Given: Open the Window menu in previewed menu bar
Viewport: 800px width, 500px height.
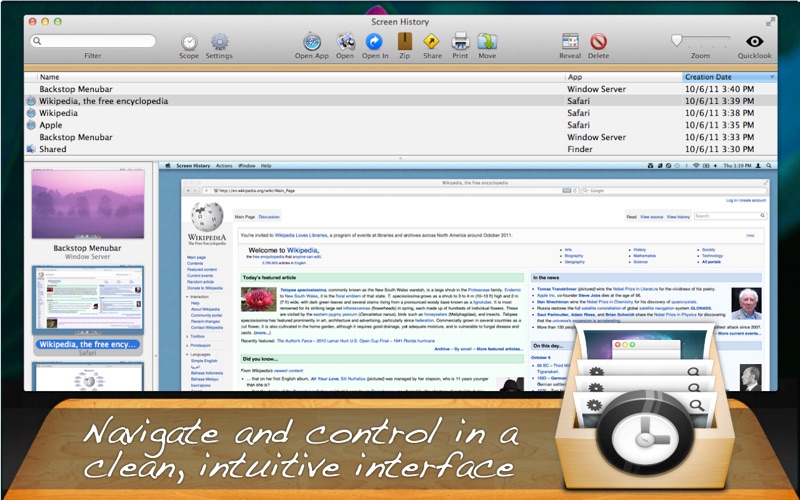Looking at the screenshot, I should pos(247,166).
